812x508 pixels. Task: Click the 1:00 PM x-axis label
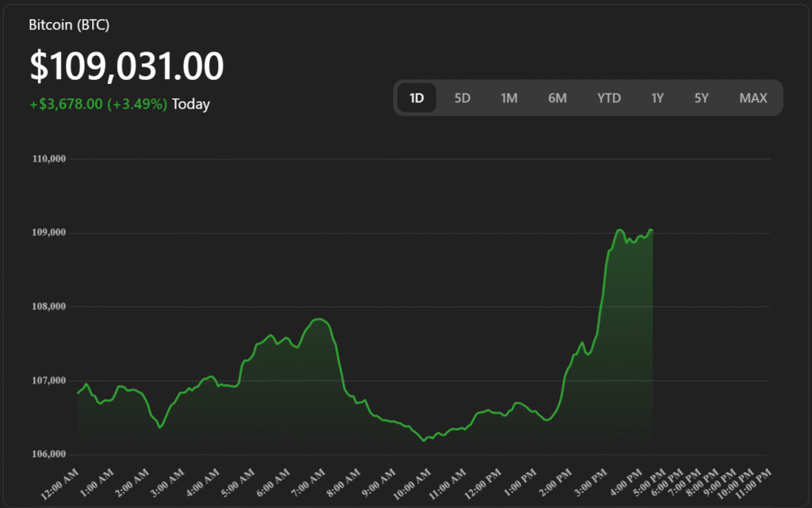pyautogui.click(x=520, y=483)
